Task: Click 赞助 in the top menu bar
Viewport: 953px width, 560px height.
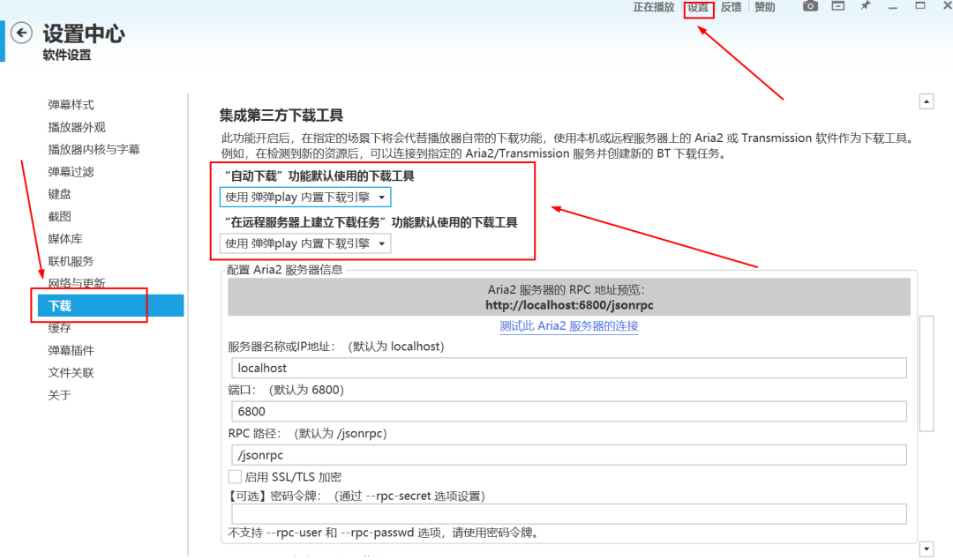Action: 763,7
